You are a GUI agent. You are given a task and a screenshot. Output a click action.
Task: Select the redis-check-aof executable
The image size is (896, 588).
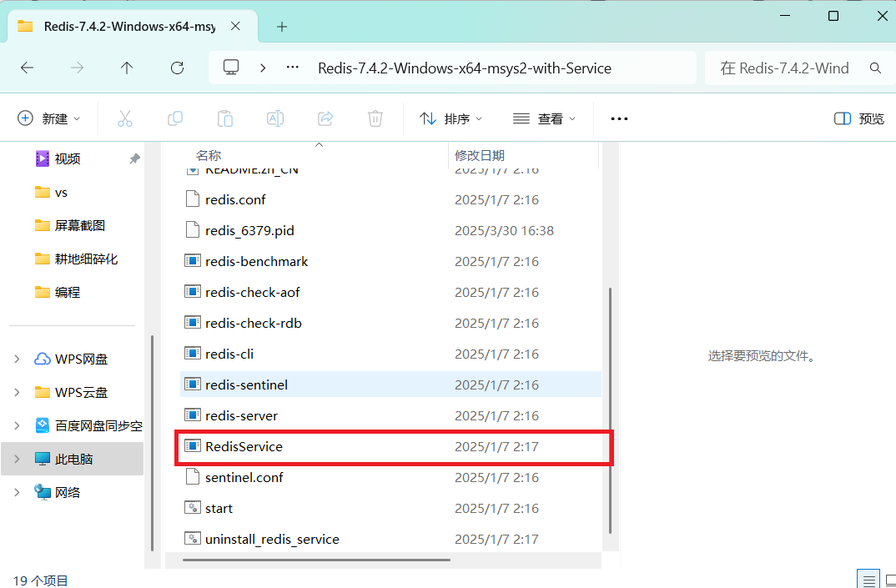click(x=391, y=292)
